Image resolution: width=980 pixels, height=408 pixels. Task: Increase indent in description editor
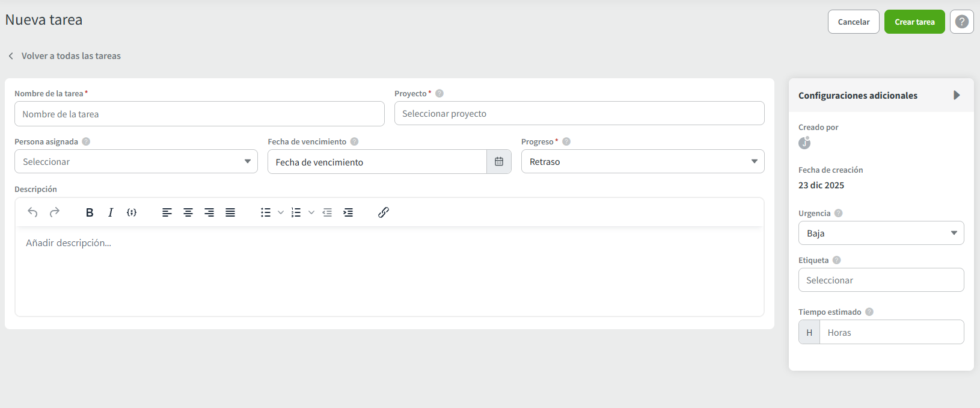click(x=348, y=212)
